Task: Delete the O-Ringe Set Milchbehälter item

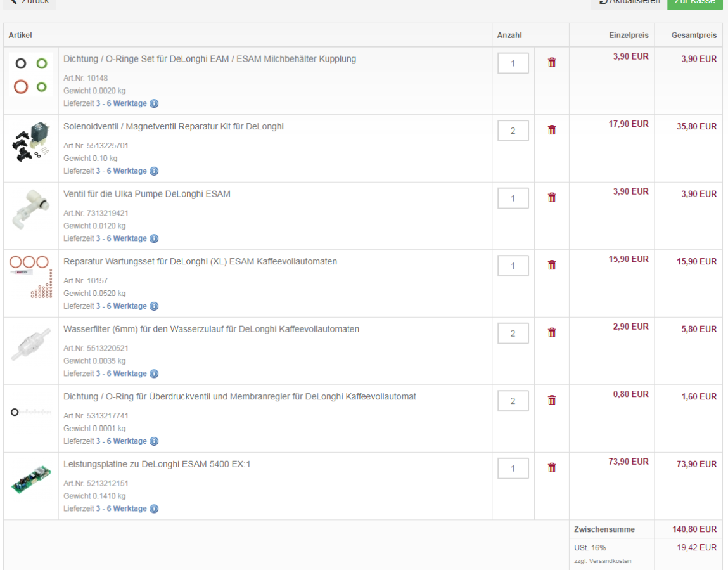Action: pyautogui.click(x=551, y=62)
